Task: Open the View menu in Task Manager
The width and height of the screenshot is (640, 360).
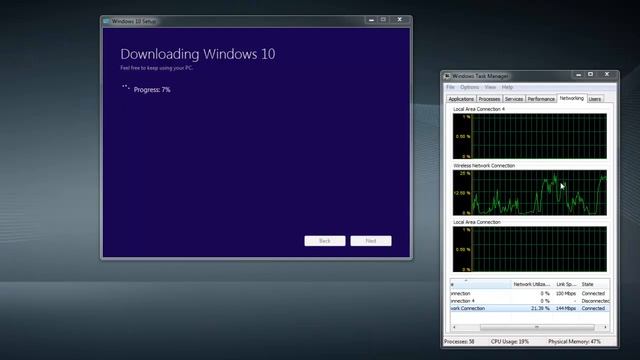Action: click(490, 87)
